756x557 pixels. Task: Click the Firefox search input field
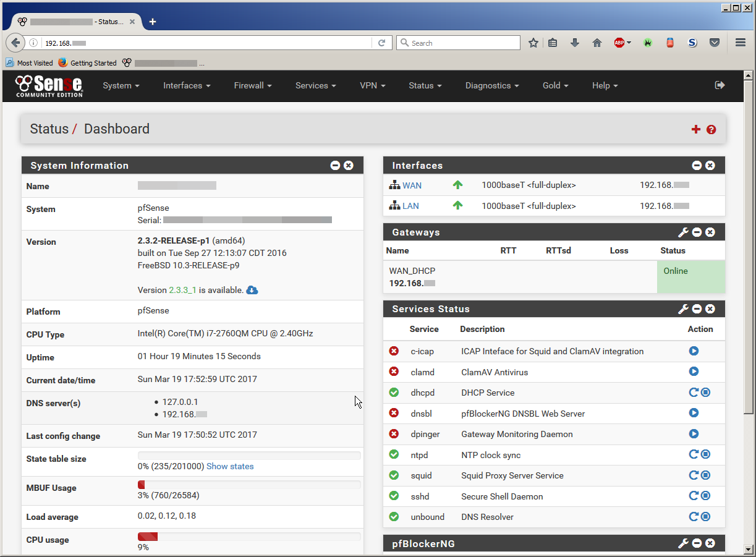[x=464, y=43]
